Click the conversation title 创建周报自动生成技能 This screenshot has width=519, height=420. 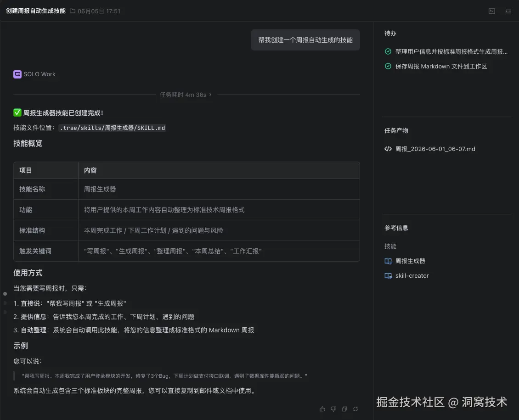tap(36, 11)
